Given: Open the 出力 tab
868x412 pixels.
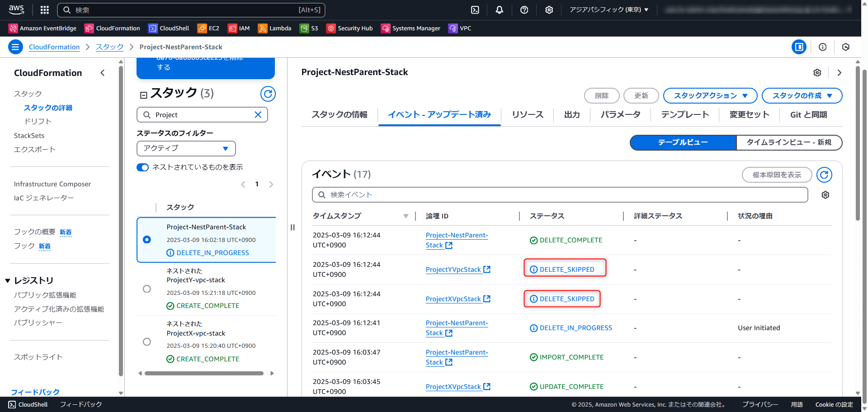Looking at the screenshot, I should coord(572,114).
